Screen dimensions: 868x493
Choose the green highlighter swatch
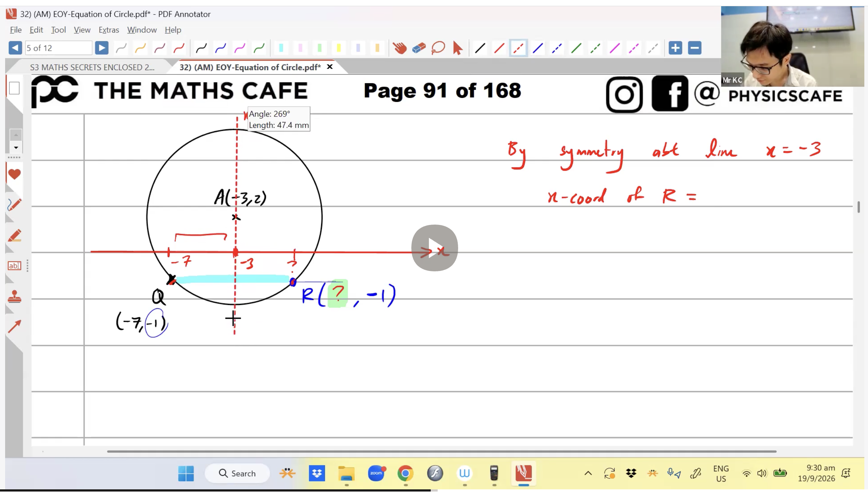[x=320, y=48]
